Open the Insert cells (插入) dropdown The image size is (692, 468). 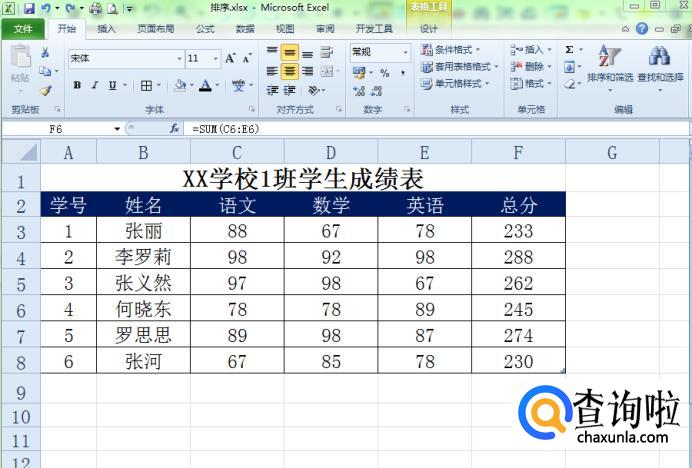(531, 49)
